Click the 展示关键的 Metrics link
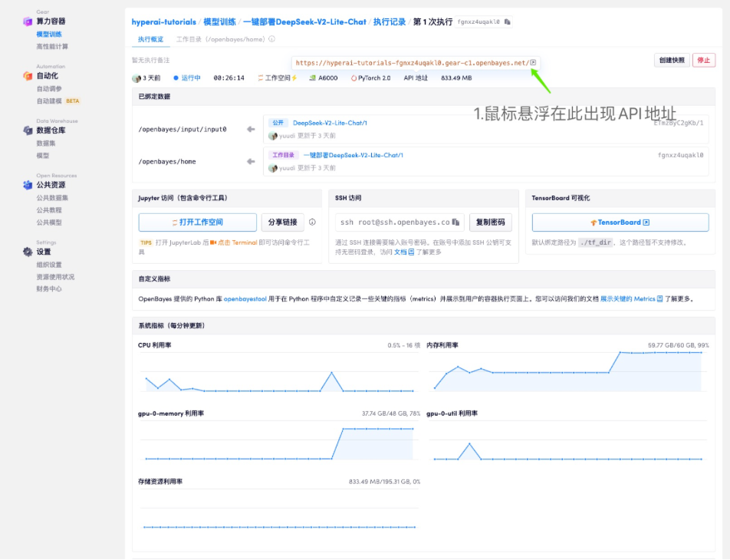 (x=627, y=298)
